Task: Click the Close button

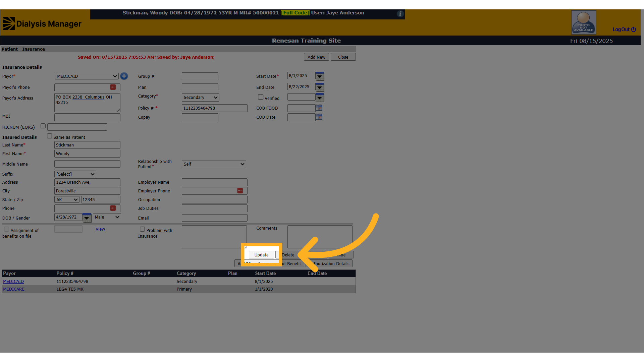Action: [343, 57]
